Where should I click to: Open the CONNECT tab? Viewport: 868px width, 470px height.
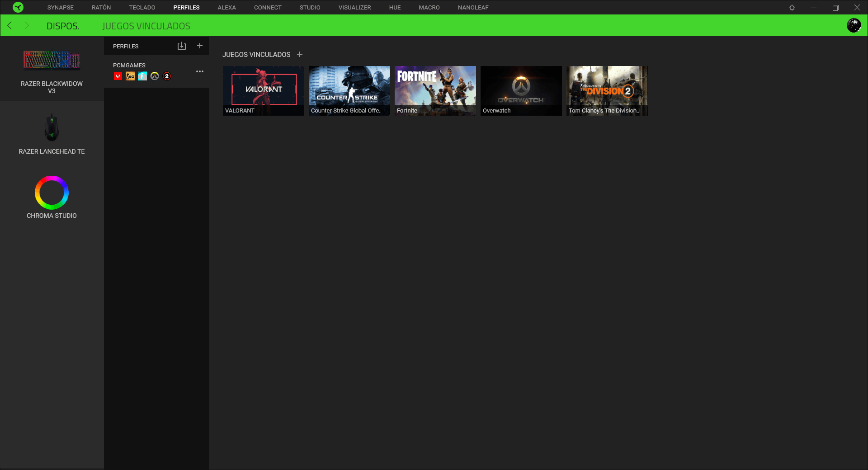pos(268,8)
